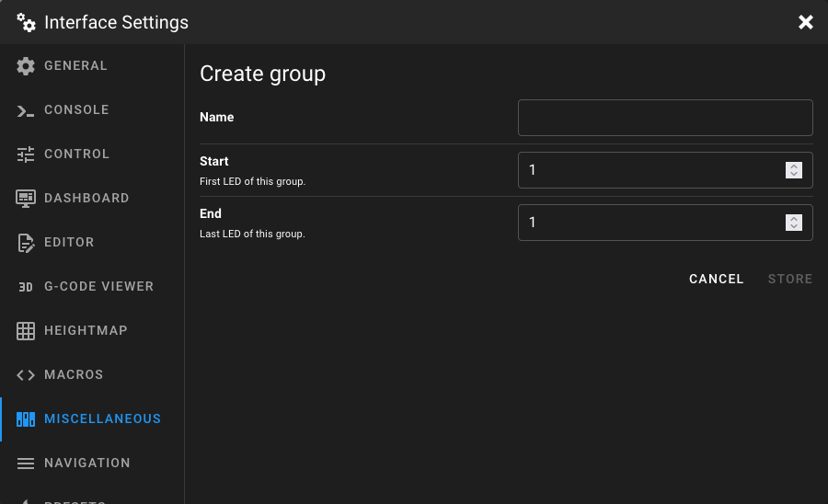Decrease the End LED value with down arrow
Image resolution: width=828 pixels, height=504 pixels.
[x=794, y=226]
